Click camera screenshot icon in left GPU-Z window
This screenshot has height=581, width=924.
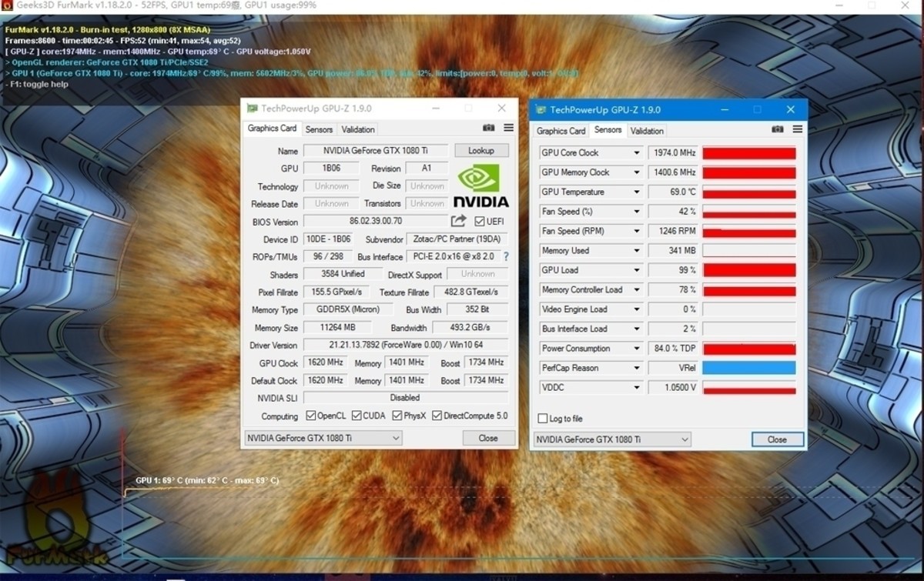[489, 128]
